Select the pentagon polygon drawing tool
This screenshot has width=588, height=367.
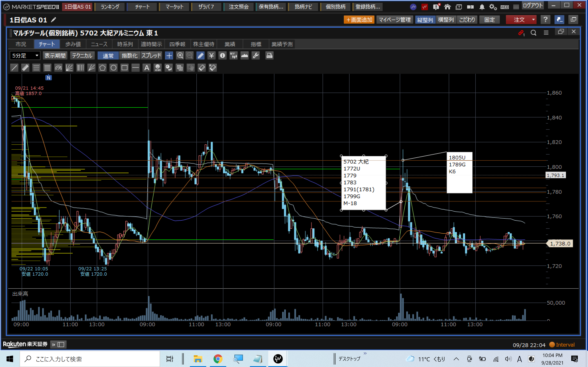[102, 68]
